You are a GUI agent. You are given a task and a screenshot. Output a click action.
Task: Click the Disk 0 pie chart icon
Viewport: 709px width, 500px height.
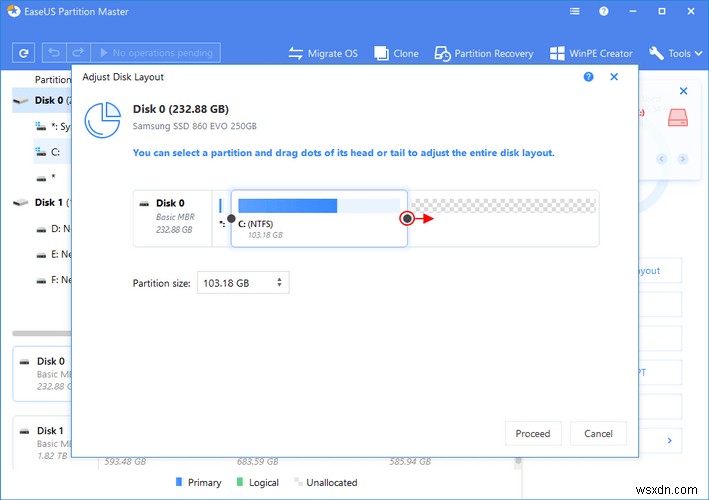tap(103, 120)
